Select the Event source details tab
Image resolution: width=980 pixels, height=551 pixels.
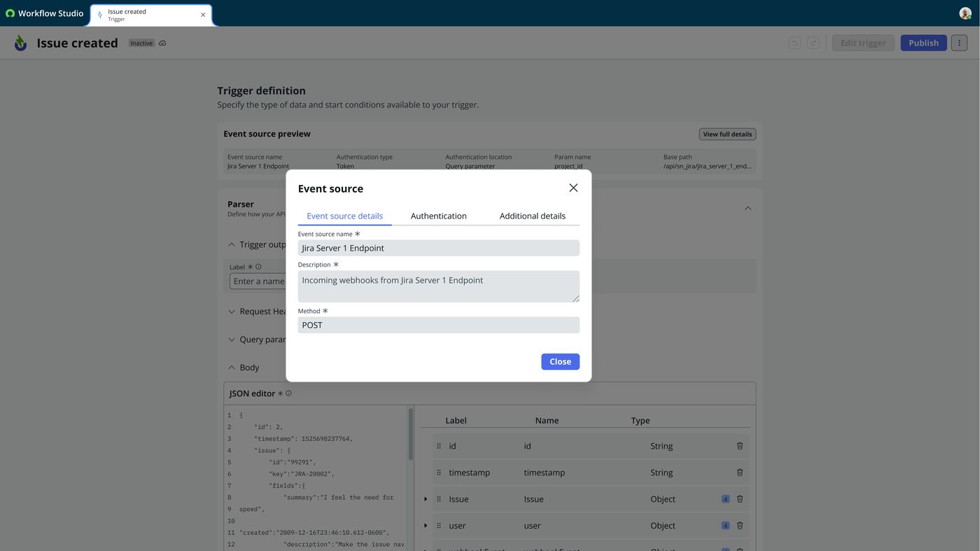pos(344,216)
